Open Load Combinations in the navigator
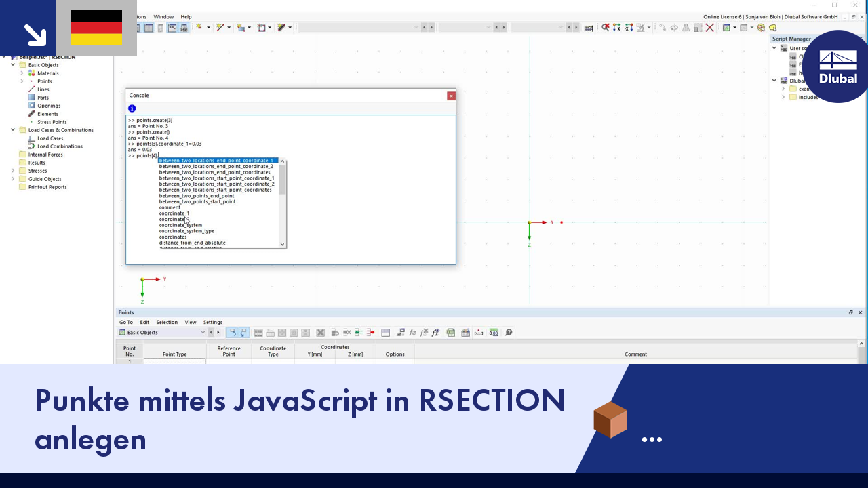The width and height of the screenshot is (868, 488). (59, 146)
